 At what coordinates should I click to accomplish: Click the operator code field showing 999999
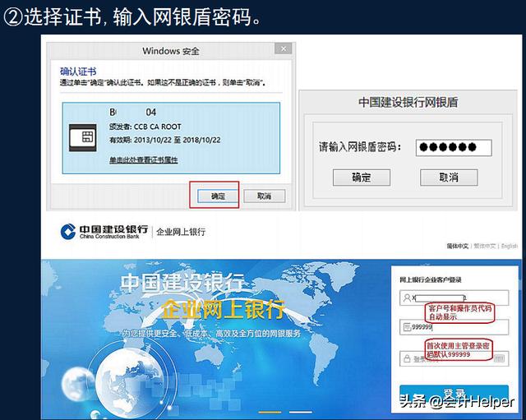(x=454, y=327)
